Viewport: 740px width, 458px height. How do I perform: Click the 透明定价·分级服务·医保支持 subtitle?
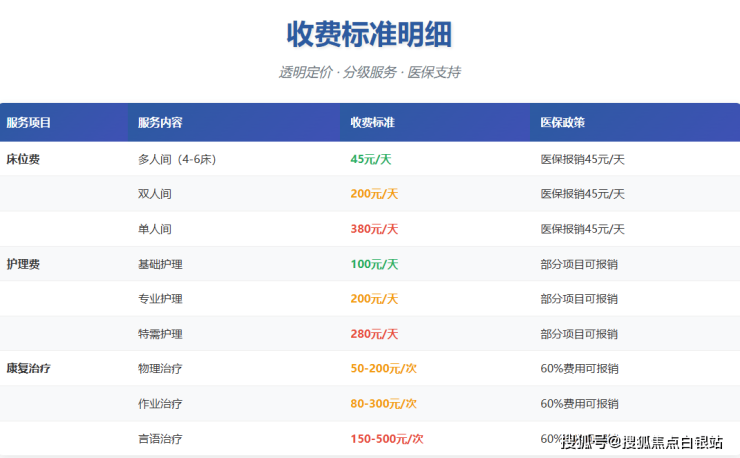pyautogui.click(x=369, y=72)
